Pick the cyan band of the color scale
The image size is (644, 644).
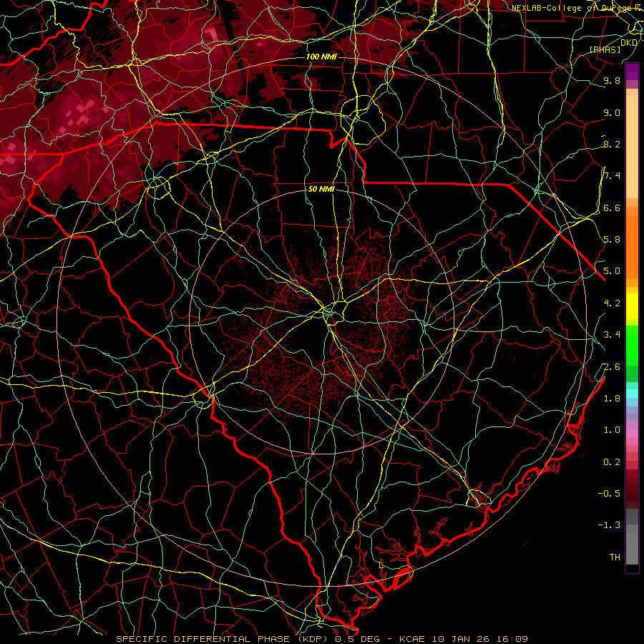point(632,394)
